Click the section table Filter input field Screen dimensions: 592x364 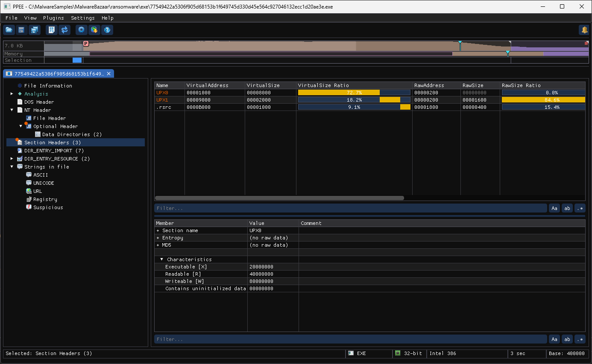351,208
